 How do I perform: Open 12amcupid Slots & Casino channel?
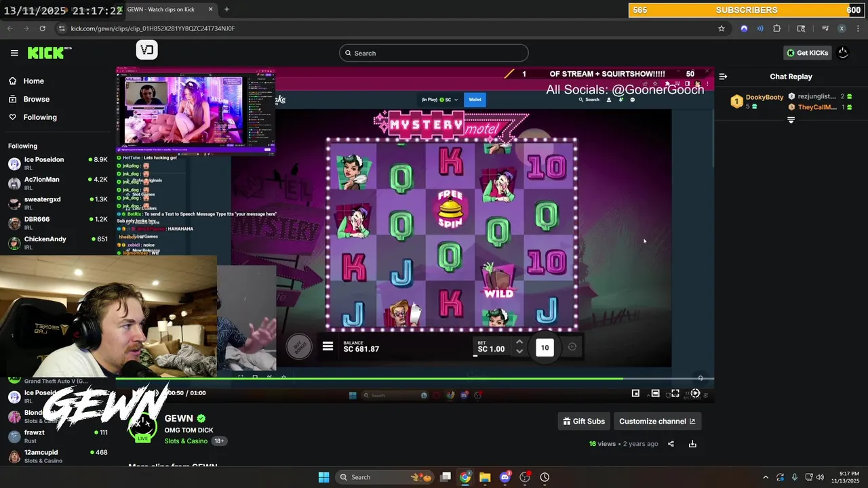pyautogui.click(x=58, y=456)
